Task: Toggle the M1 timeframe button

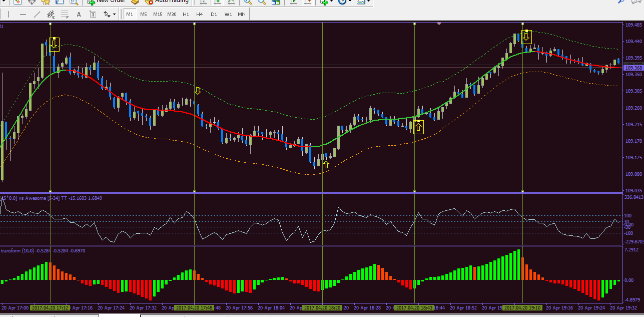Action: 130,14
